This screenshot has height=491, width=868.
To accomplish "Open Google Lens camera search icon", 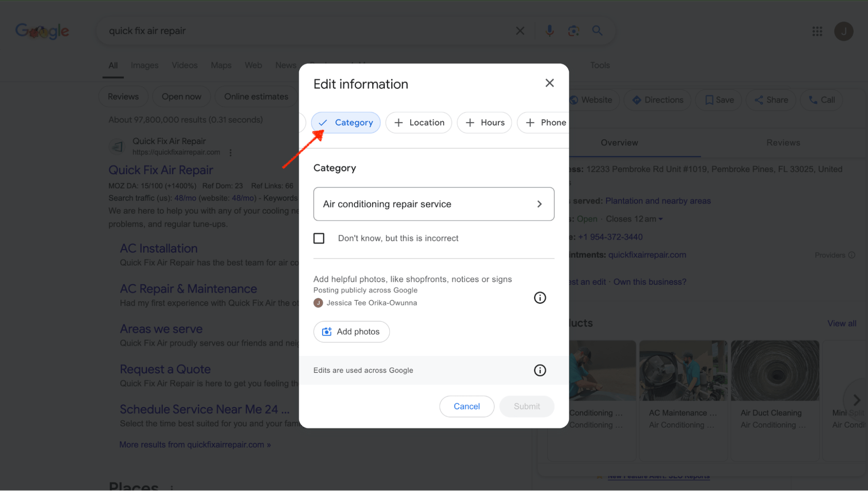I will click(574, 30).
